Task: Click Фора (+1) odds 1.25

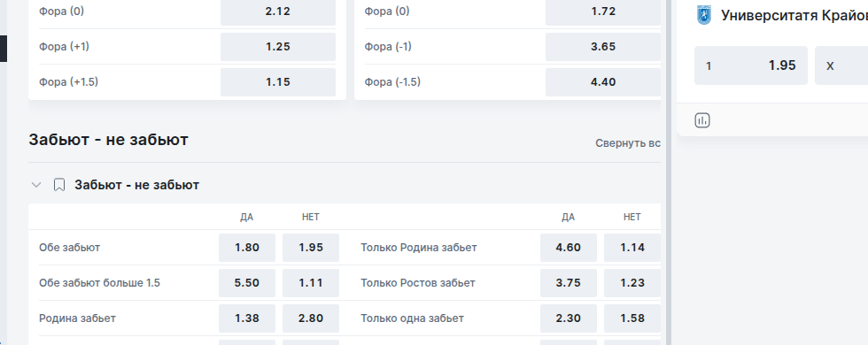Action: tap(278, 47)
